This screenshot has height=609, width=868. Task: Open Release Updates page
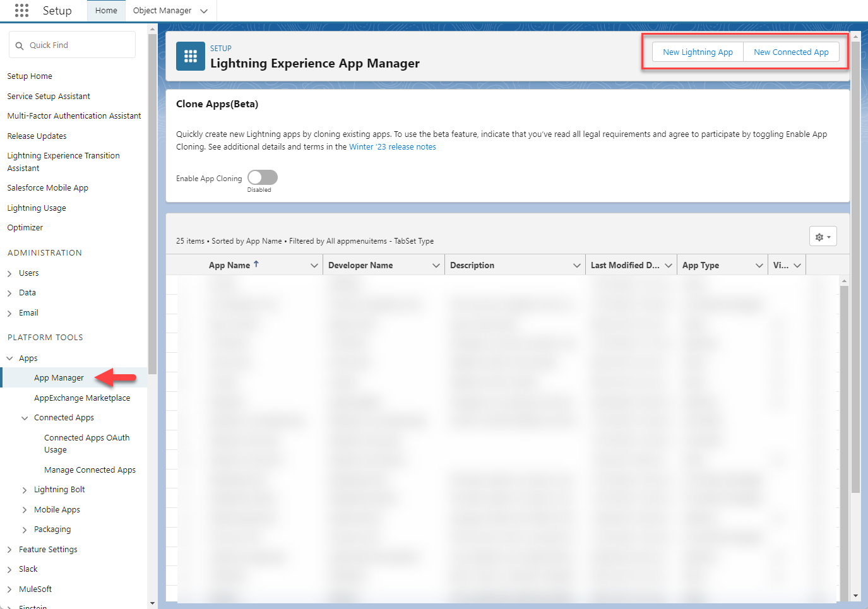pyautogui.click(x=37, y=136)
